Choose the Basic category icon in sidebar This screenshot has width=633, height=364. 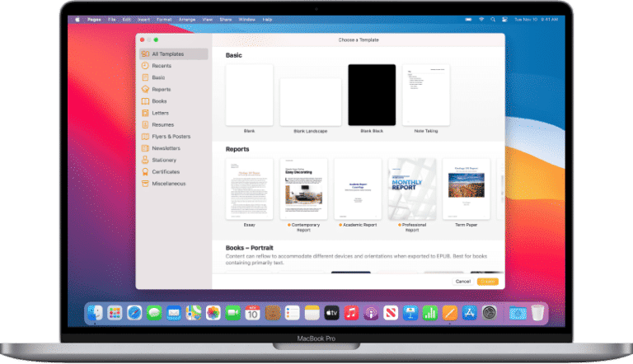(x=145, y=77)
